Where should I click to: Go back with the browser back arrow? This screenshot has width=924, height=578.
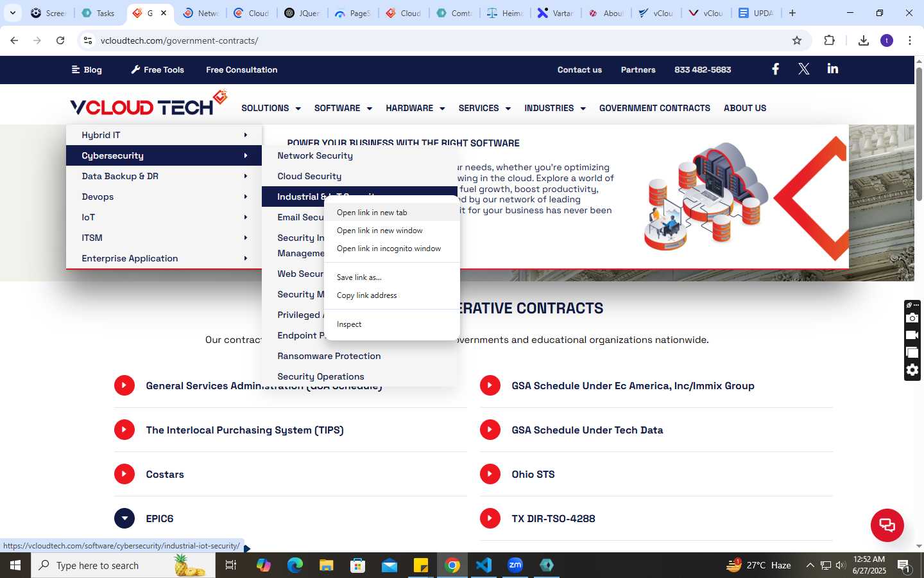point(14,40)
